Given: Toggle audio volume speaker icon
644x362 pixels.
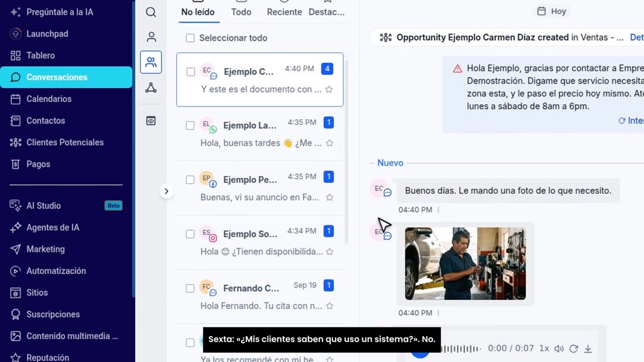Looking at the screenshot, I should (559, 349).
